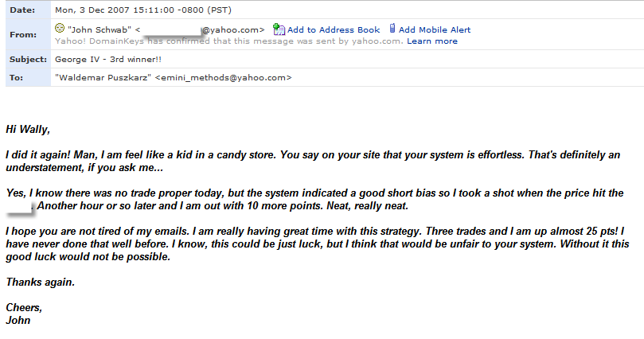Select the sender name "John Schwab"
Image resolution: width=644 pixels, height=339 pixels.
point(100,29)
